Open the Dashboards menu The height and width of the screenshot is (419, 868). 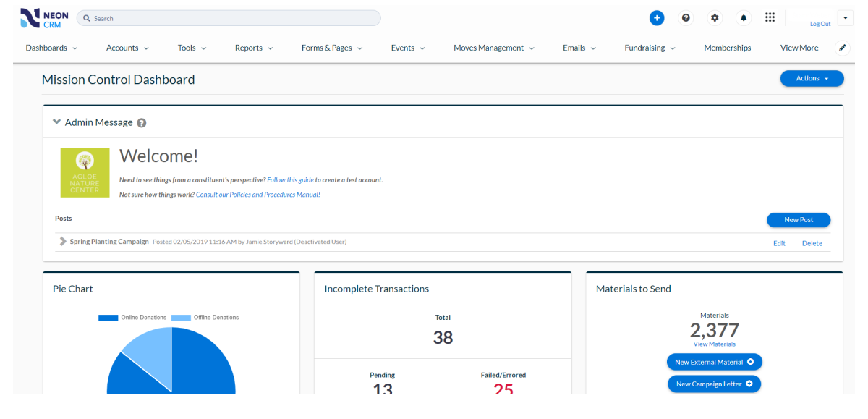pos(52,48)
